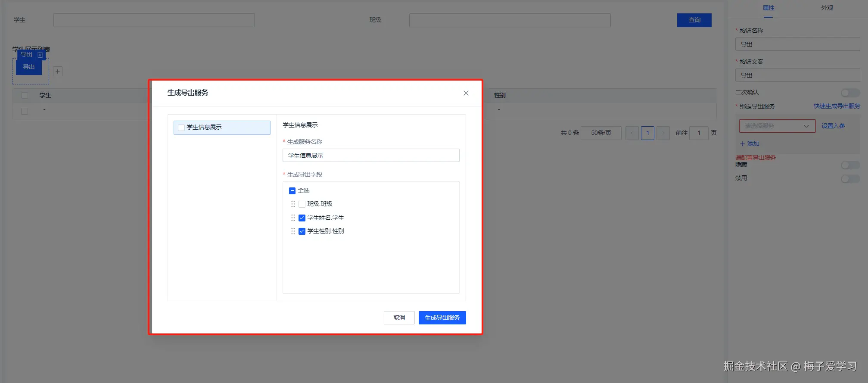The width and height of the screenshot is (868, 383).
Task: Tick the 学生信息展示 checkbox in the left list
Action: point(181,128)
